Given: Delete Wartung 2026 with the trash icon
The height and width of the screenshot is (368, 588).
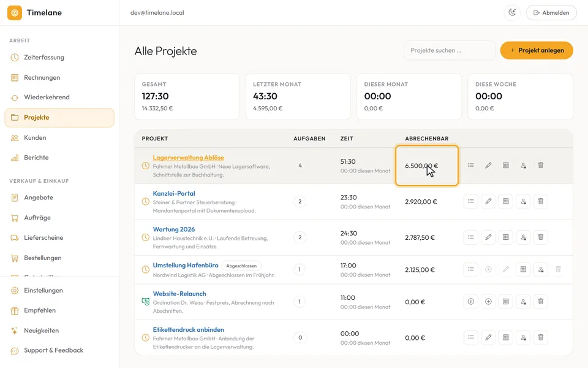Looking at the screenshot, I should pos(541,237).
